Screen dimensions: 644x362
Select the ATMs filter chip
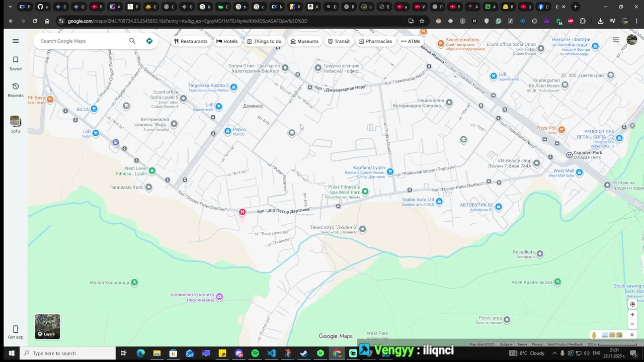coord(411,41)
